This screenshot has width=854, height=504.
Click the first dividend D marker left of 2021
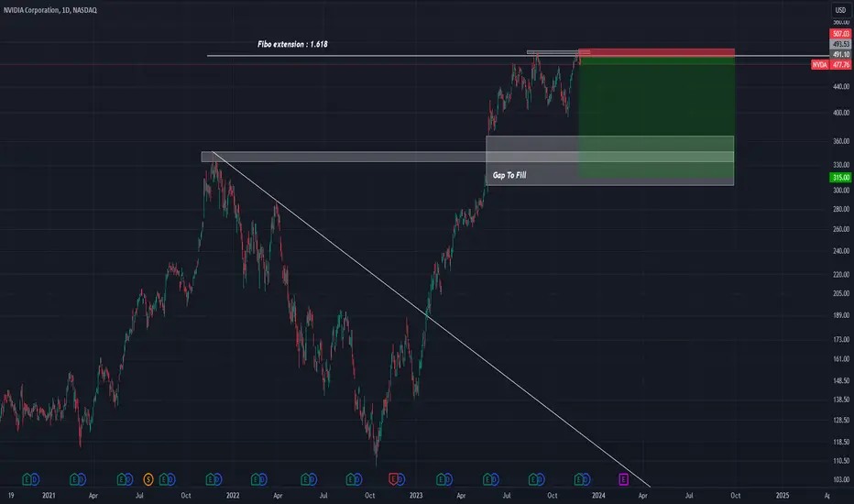click(35, 479)
